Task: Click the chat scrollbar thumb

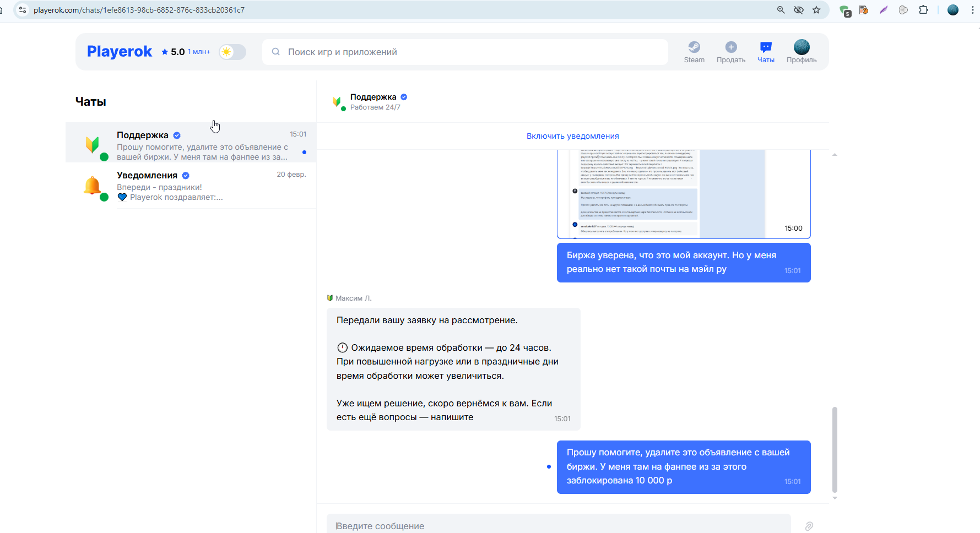Action: point(835,450)
